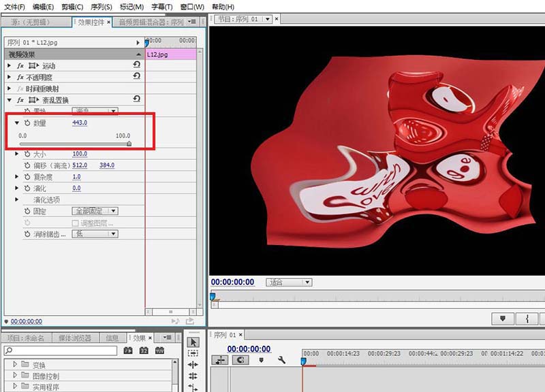Open the 文件(F) menu
The width and height of the screenshot is (545, 392).
[x=14, y=7]
